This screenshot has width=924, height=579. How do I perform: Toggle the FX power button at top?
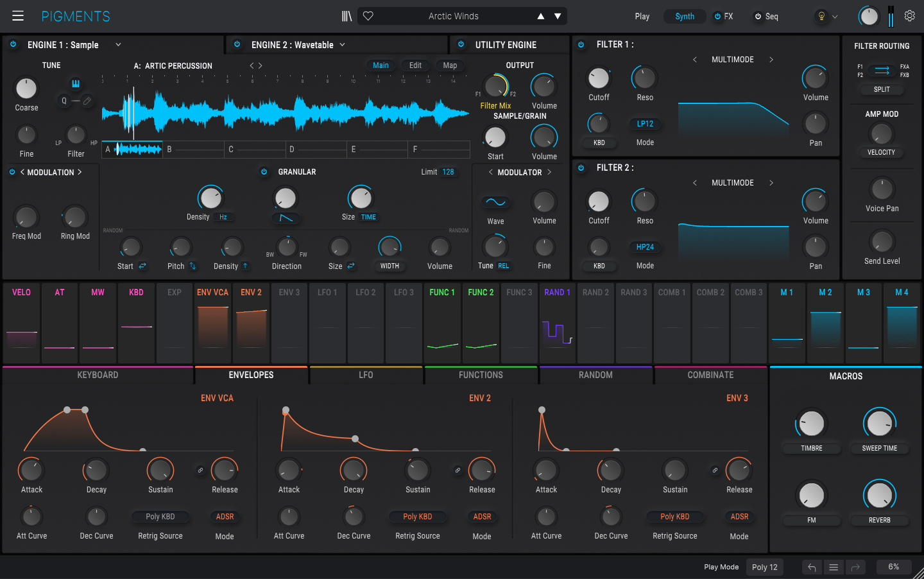(717, 16)
